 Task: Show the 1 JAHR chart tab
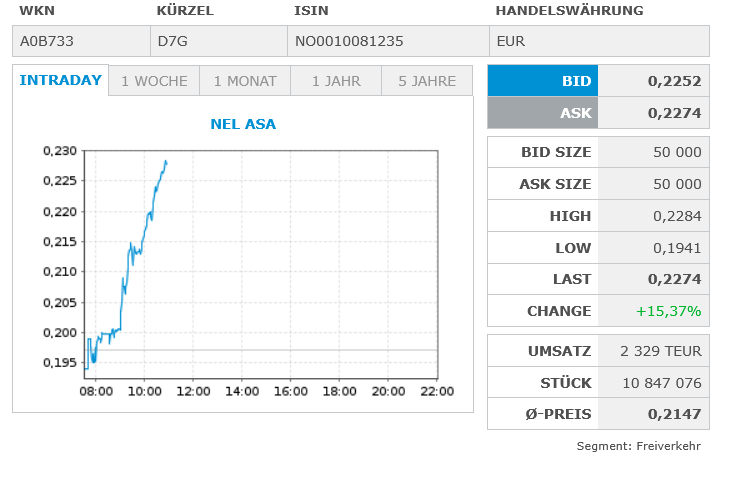pyautogui.click(x=336, y=81)
